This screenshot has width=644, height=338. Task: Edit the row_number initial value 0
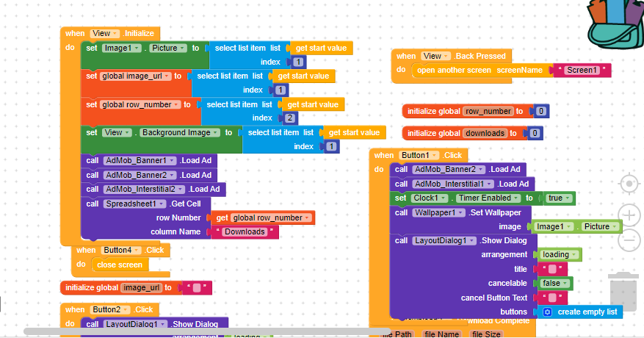pyautogui.click(x=541, y=111)
